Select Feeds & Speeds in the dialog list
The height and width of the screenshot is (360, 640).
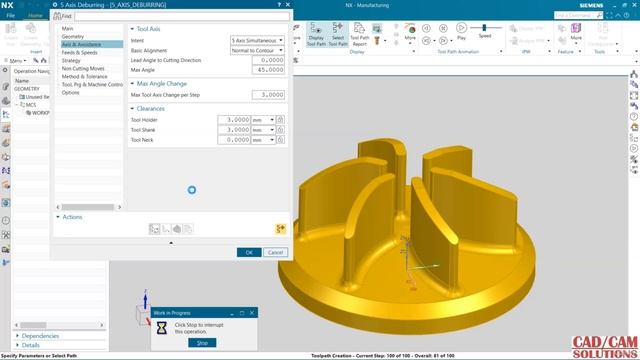(80, 52)
